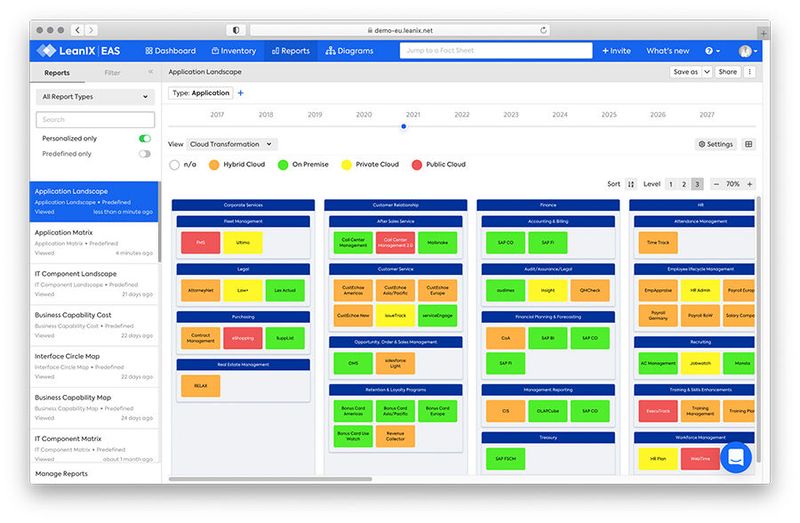The height and width of the screenshot is (523, 800).
Task: Open the chat support bubble
Action: pyautogui.click(x=736, y=457)
